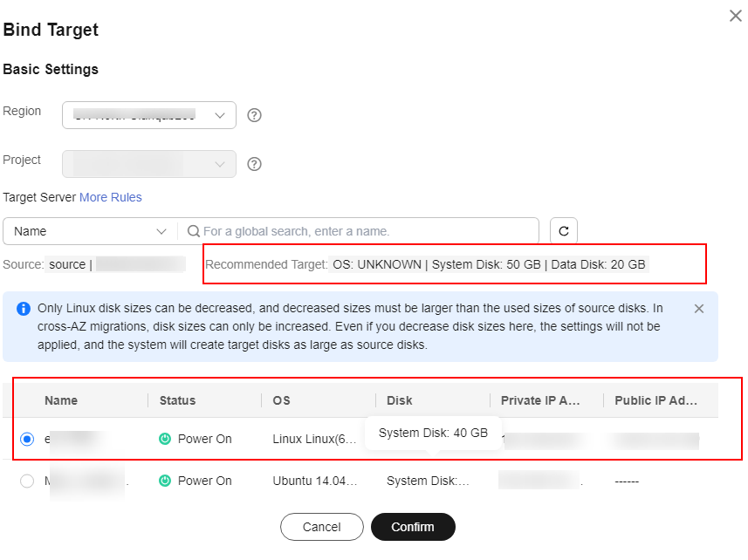The height and width of the screenshot is (560, 748).
Task: Expand the Project dropdown
Action: coord(149,165)
